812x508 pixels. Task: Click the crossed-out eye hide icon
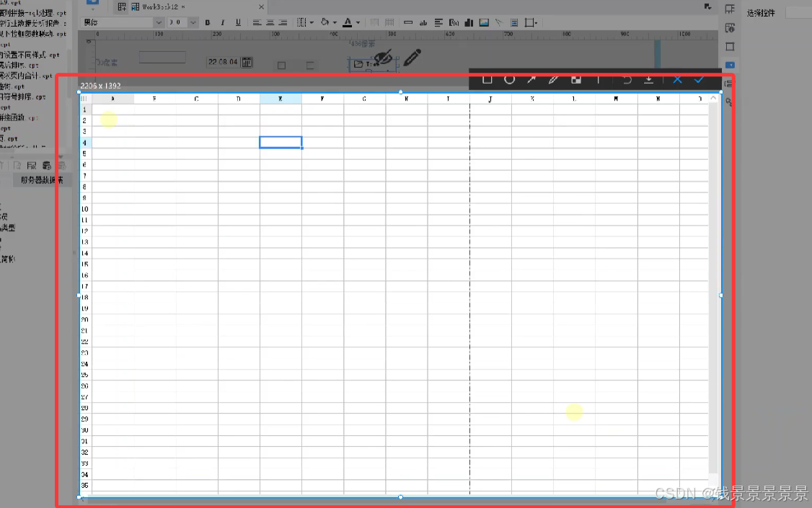click(x=383, y=58)
